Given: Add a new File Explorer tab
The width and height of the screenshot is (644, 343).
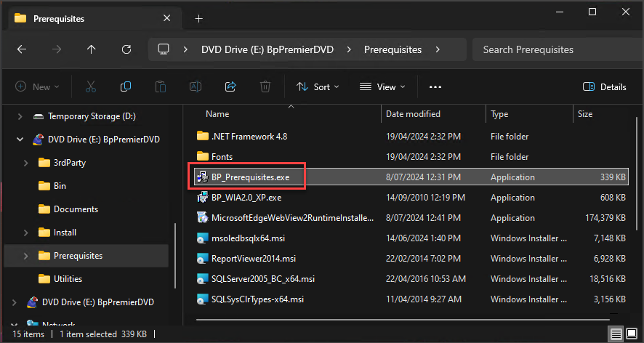Looking at the screenshot, I should tap(198, 18).
